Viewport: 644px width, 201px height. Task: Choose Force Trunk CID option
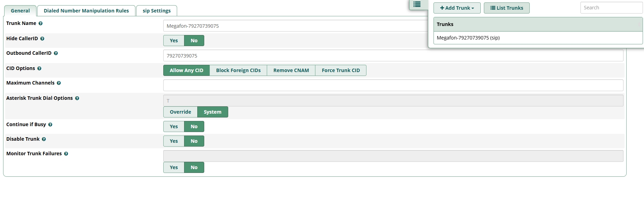tap(340, 71)
